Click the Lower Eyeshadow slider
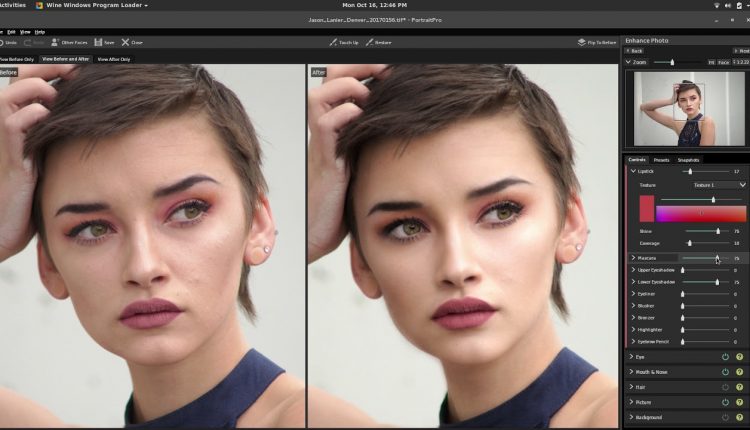This screenshot has width=750, height=430. point(706,282)
